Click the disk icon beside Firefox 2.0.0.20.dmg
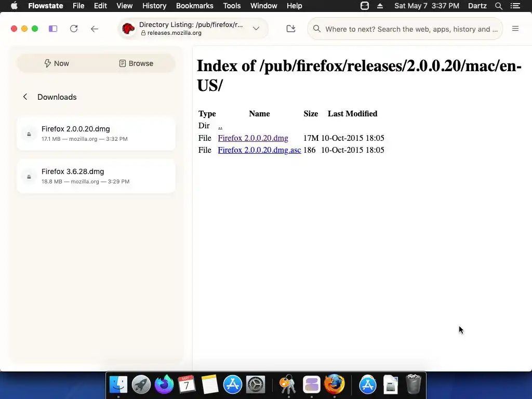532x399 pixels. coord(29,134)
